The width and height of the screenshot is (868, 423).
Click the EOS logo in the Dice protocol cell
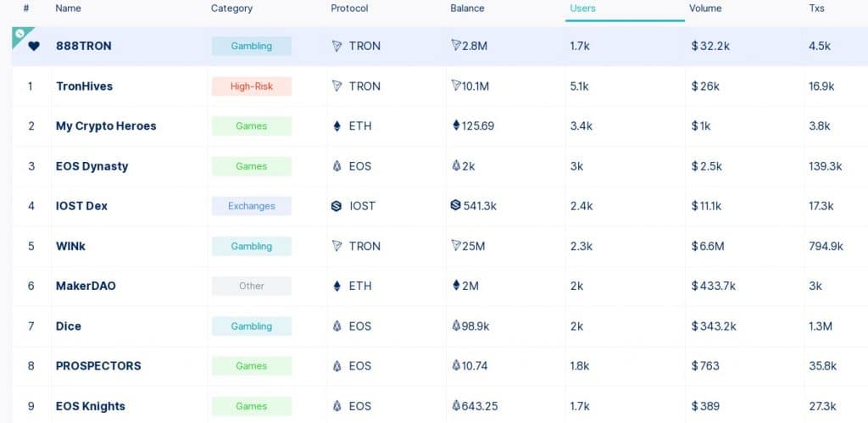click(x=337, y=326)
